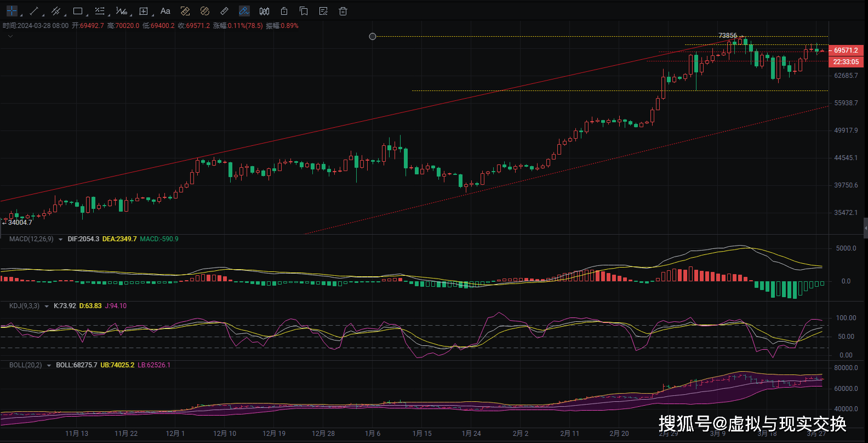The width and height of the screenshot is (868, 443).
Task: Click the 34004.7 low price label
Action: (20, 223)
